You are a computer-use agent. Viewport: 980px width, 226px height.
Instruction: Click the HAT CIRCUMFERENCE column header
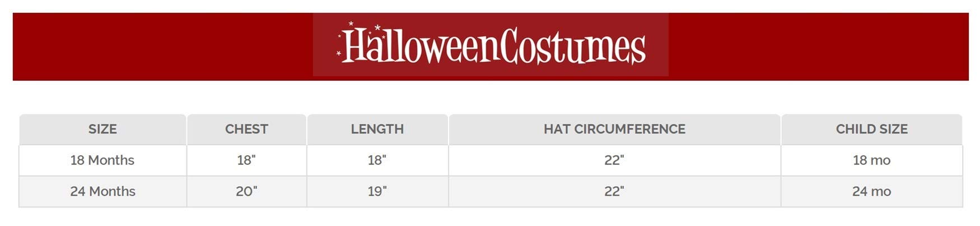click(614, 129)
